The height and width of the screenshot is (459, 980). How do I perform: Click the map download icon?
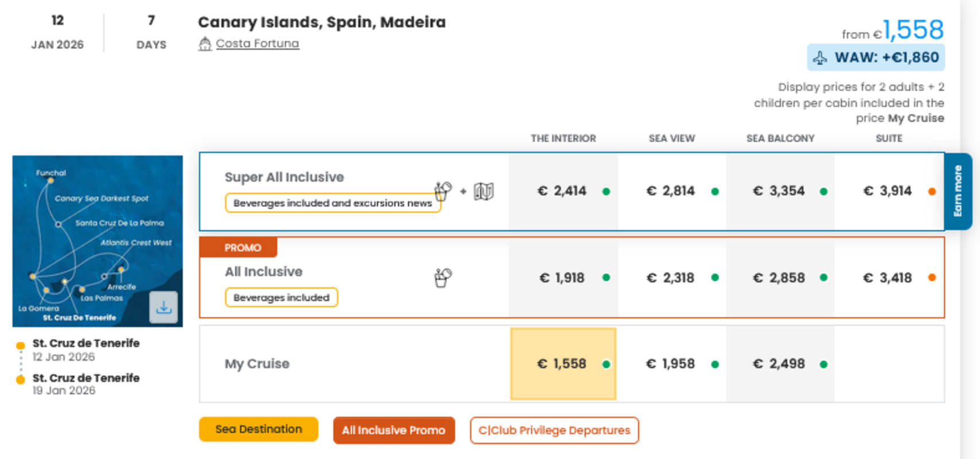164,308
